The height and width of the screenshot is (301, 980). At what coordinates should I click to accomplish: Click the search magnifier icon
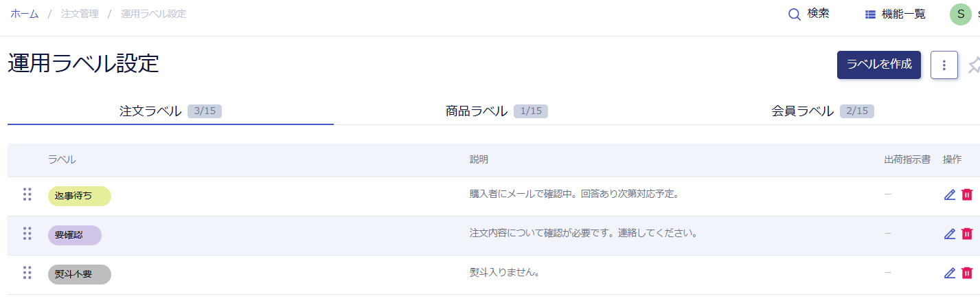coord(795,14)
